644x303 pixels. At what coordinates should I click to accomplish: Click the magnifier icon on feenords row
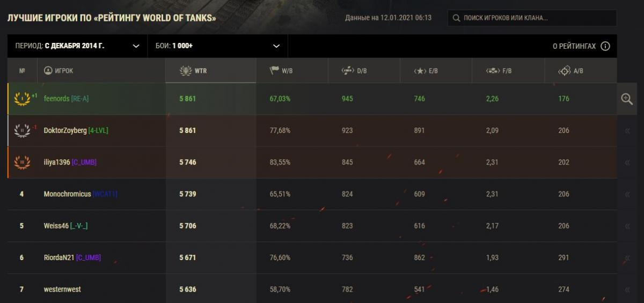(627, 99)
